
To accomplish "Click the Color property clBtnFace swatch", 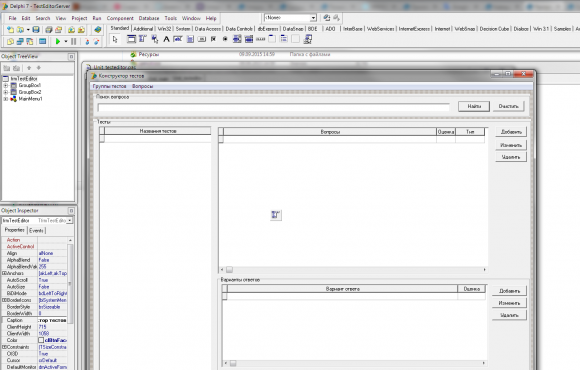I will pos(41,340).
